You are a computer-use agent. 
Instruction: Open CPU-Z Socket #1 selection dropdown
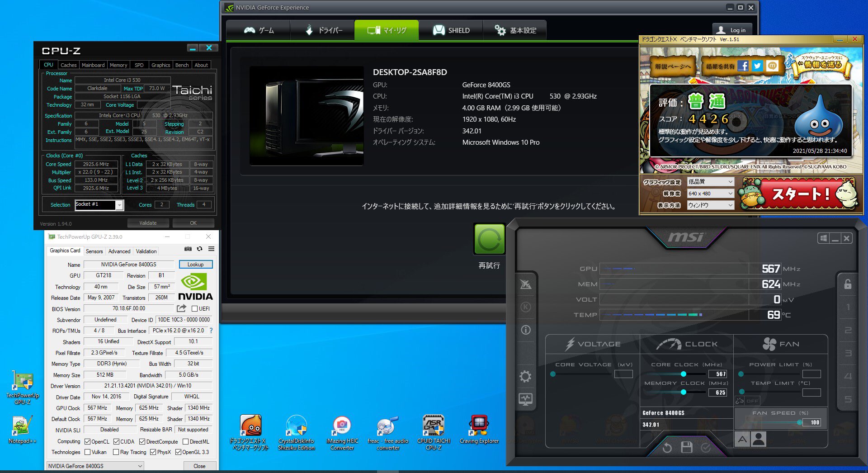pos(99,205)
